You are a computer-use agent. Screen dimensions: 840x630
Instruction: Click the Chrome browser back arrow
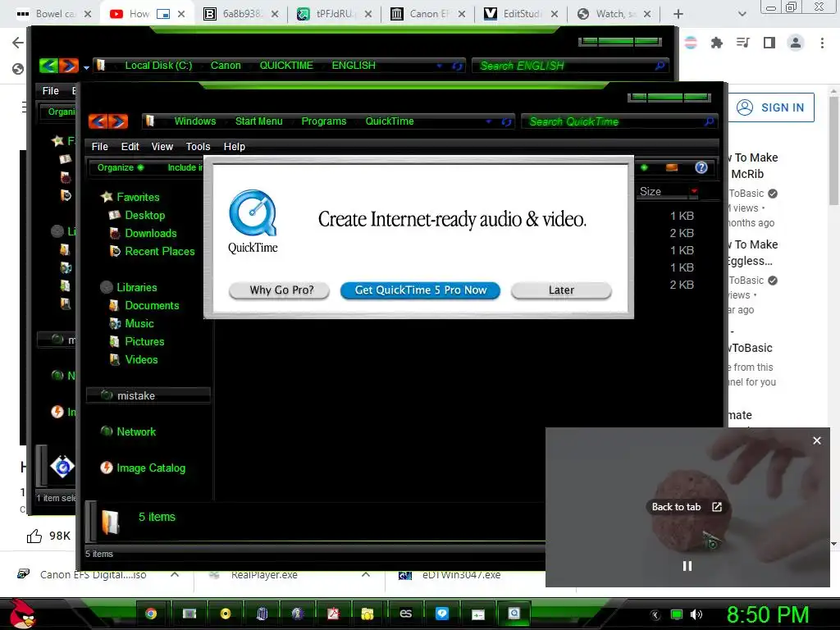[18, 43]
